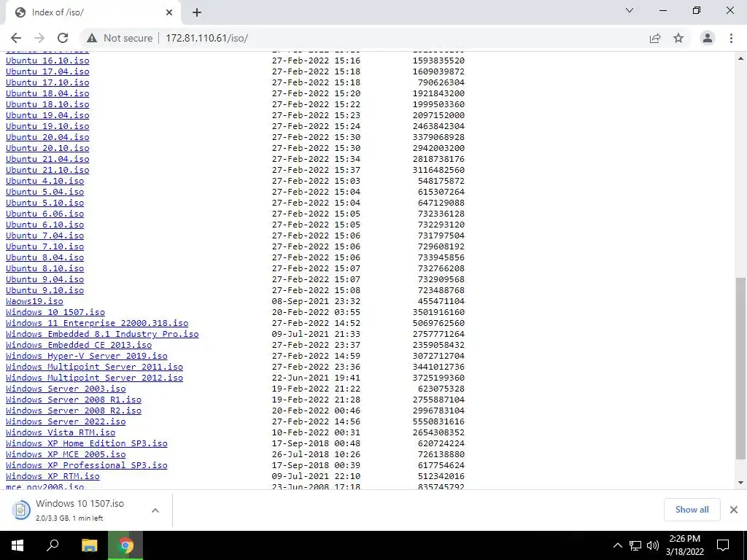Download Ubuntu 18.04.iso

[x=47, y=93]
